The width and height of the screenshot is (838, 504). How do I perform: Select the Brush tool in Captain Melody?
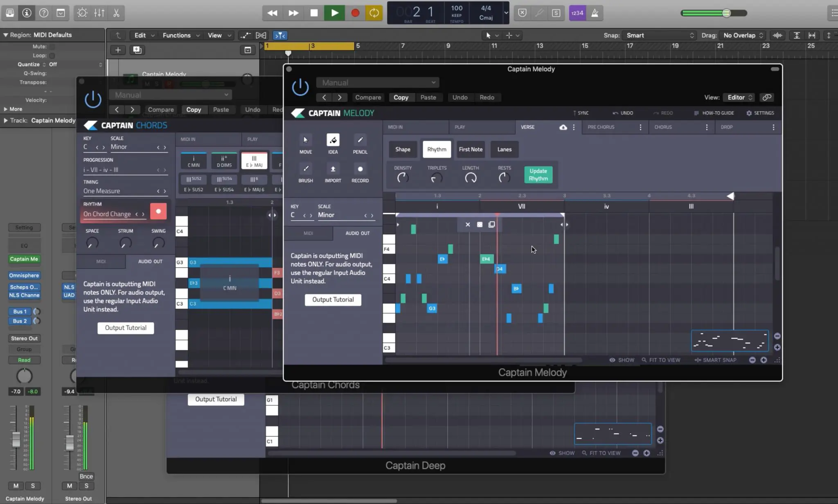(x=305, y=169)
